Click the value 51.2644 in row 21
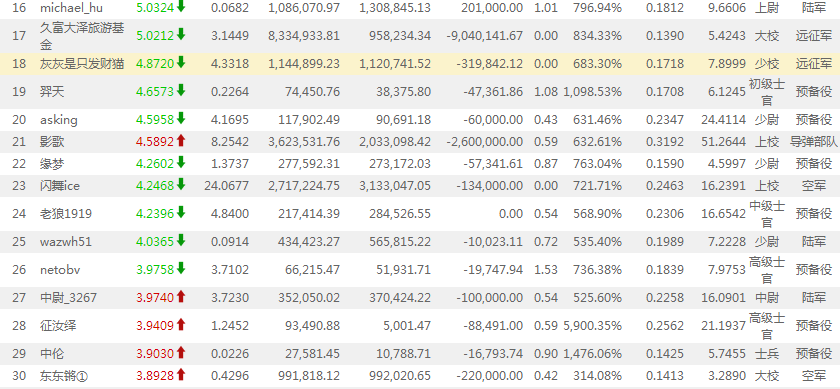This screenshot has height=389, width=840. [723, 142]
